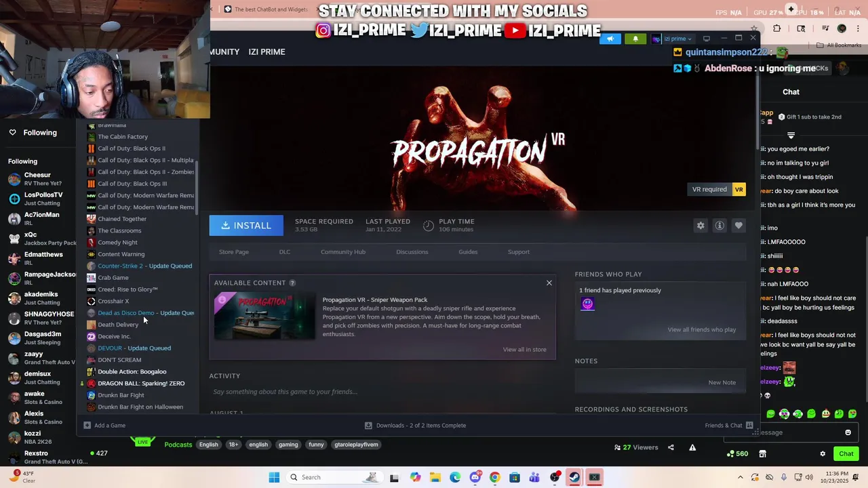868x488 pixels.
Task: Open All Bookmarks folder
Action: pos(838,45)
